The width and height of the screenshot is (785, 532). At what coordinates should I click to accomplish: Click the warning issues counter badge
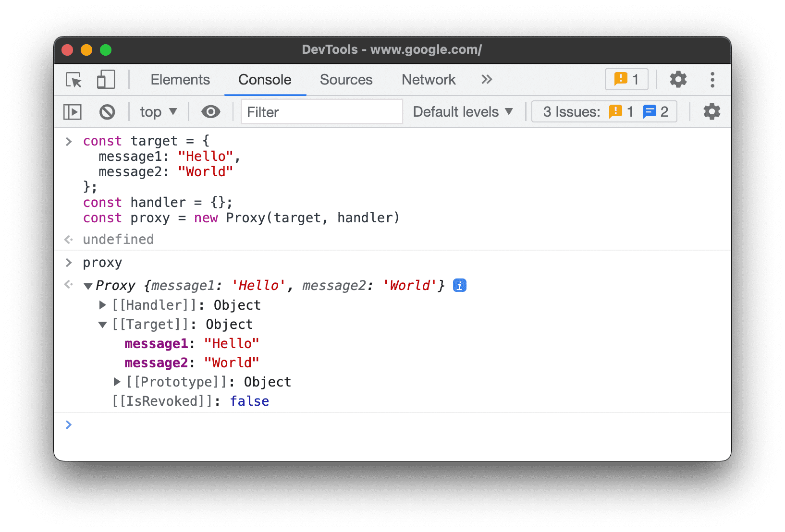(x=626, y=79)
